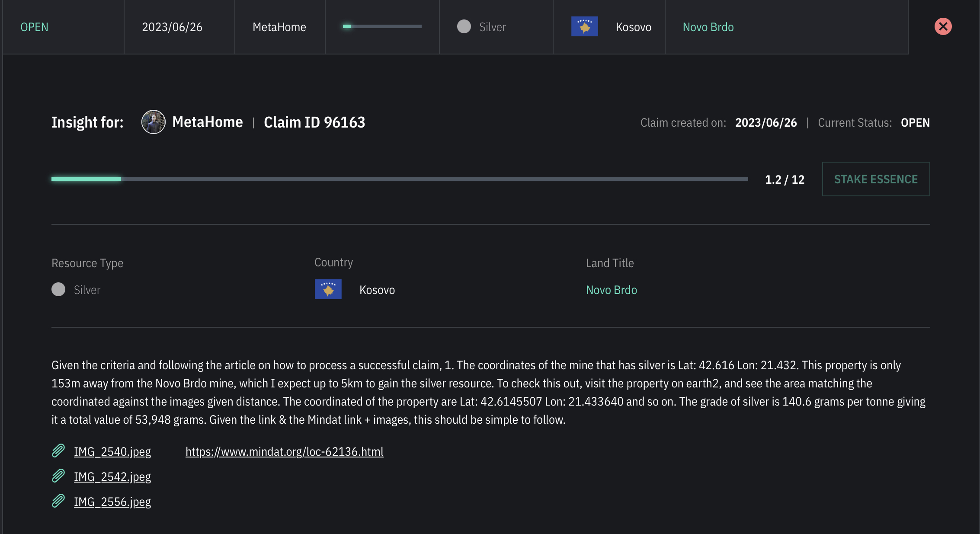Click paperclip icon beside IMG_2542.jpeg
The width and height of the screenshot is (980, 534).
[x=58, y=476]
